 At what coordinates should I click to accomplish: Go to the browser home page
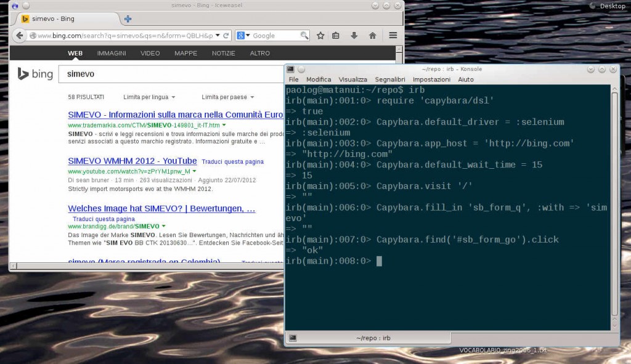pyautogui.click(x=372, y=36)
